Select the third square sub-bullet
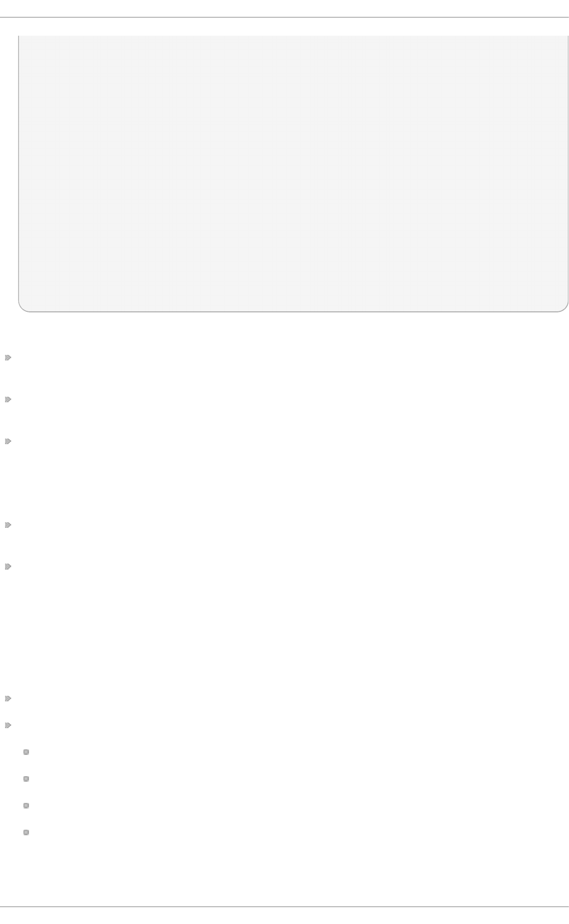569x924 pixels. pos(26,806)
